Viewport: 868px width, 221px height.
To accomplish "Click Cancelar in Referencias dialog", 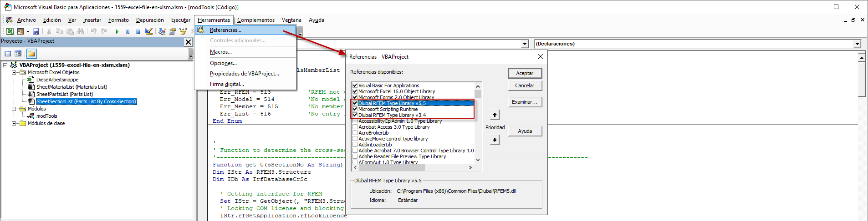I will click(525, 85).
